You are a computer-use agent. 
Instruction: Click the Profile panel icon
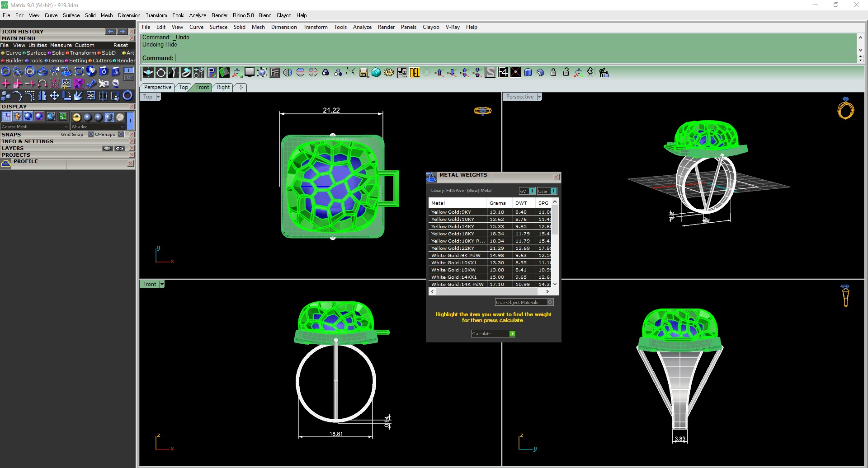point(6,163)
